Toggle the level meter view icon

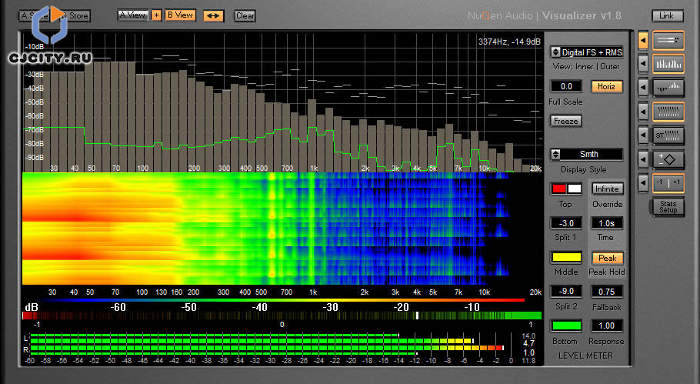[x=668, y=40]
